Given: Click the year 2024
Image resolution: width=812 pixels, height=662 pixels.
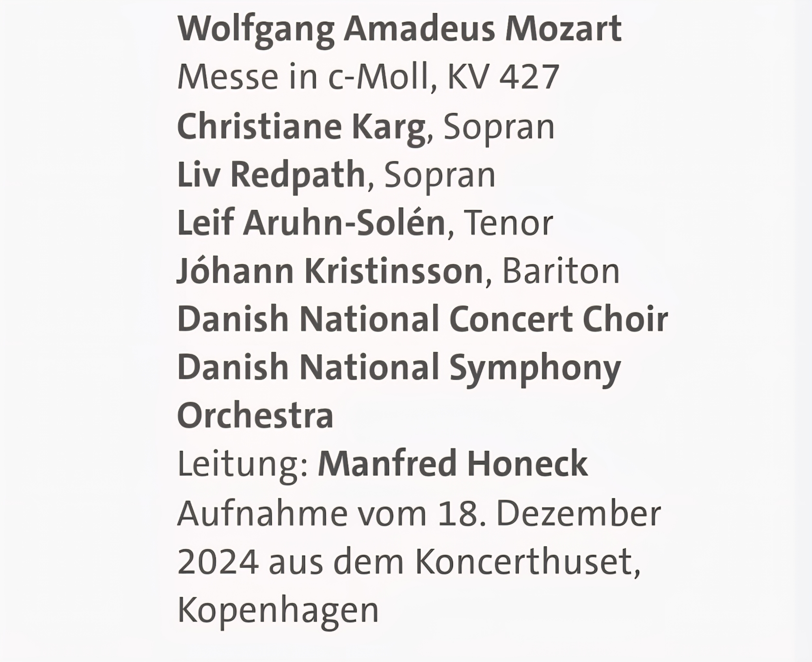Looking at the screenshot, I should coord(218,562).
